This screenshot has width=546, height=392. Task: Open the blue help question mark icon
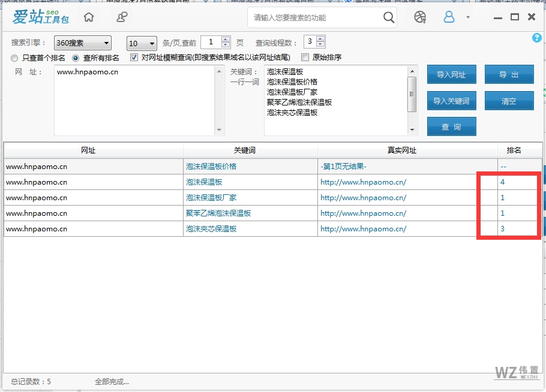pos(536,38)
